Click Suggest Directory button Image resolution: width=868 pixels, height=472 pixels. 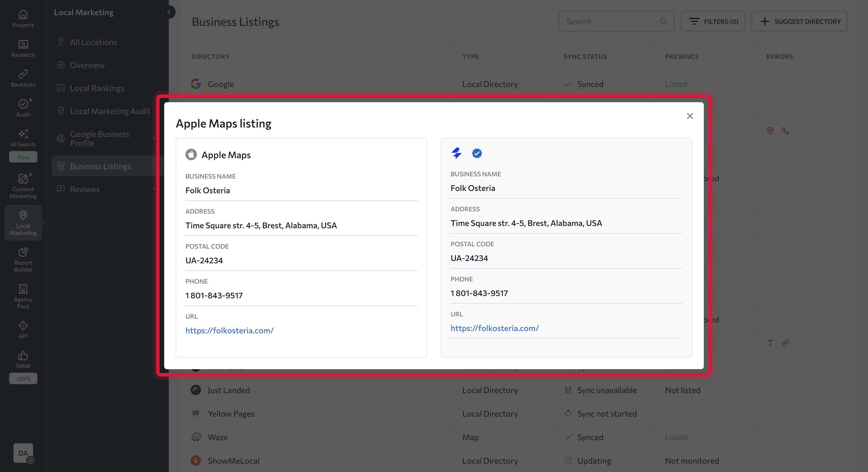pos(799,22)
